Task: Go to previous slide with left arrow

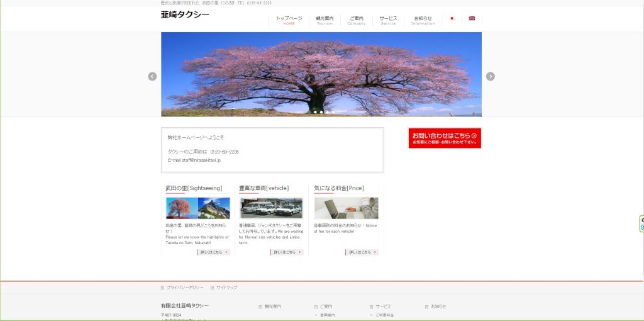Action: coord(152,76)
